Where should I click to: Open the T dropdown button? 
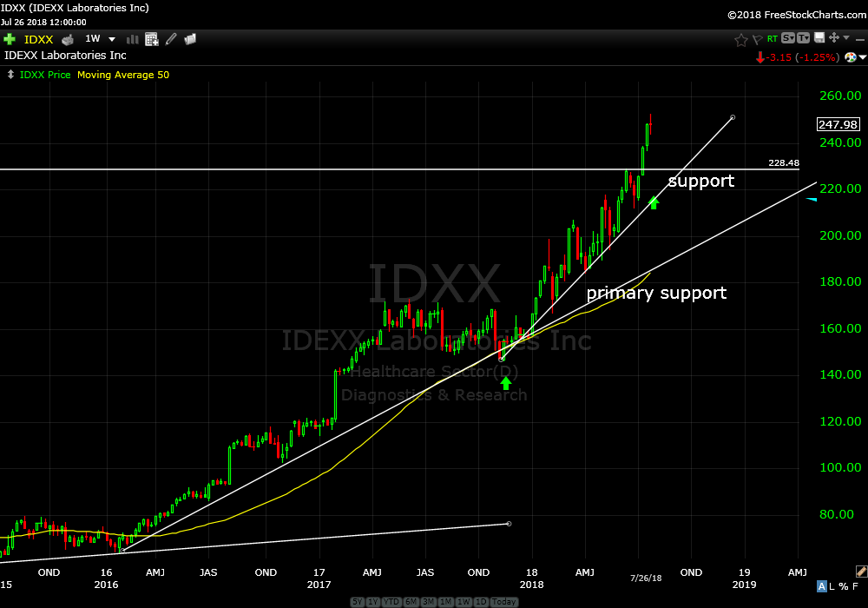click(x=803, y=38)
